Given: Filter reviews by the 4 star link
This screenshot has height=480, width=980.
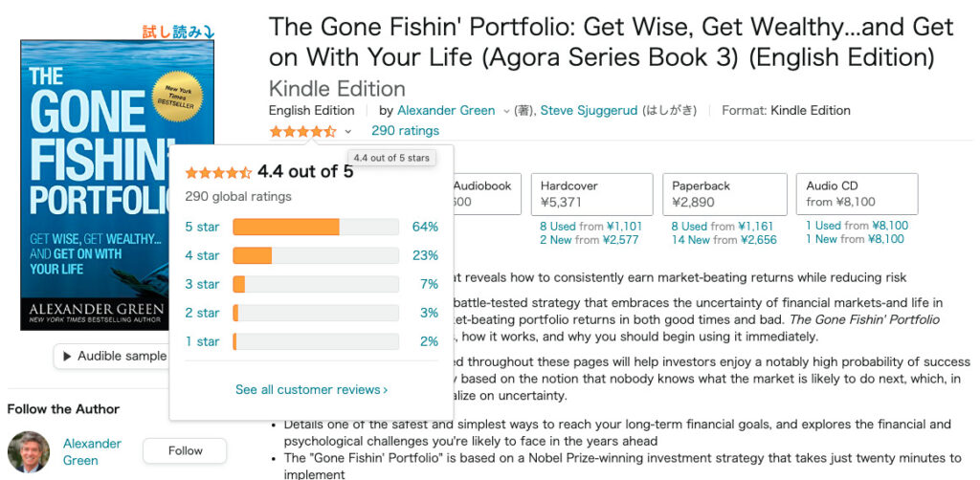Looking at the screenshot, I should point(203,255).
